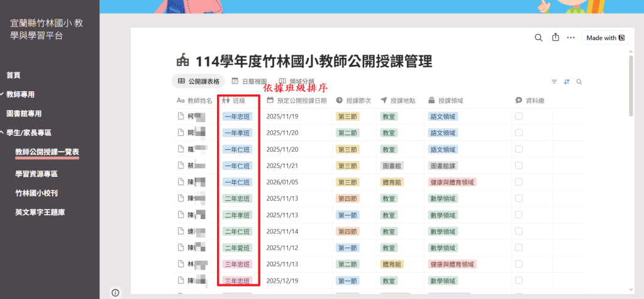Image resolution: width=644 pixels, height=299 pixels.
Task: Tick the checkbox in the 2025/11/20 第三節 row
Action: tap(519, 149)
